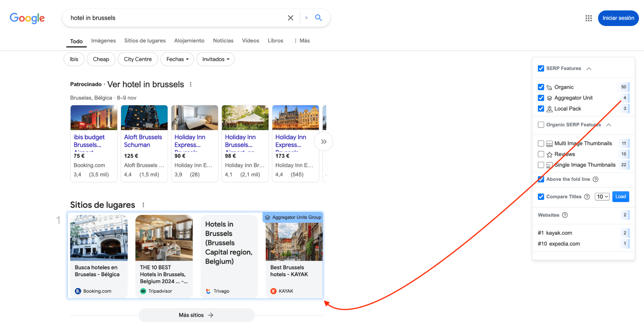Viewport: 644px width, 329px height.
Task: Open the Compare Titles count dropdown
Action: pos(602,197)
